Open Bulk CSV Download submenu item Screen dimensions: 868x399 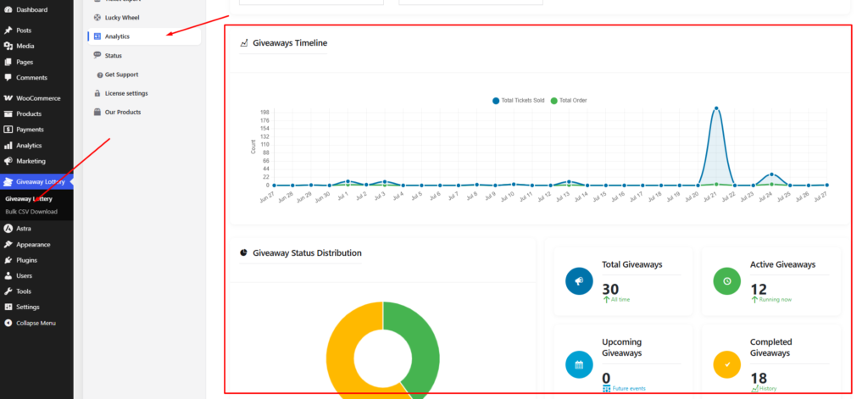pos(31,212)
